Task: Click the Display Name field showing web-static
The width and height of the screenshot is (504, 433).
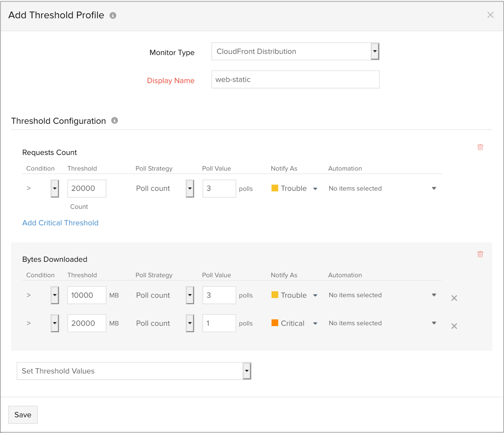Action: [295, 79]
